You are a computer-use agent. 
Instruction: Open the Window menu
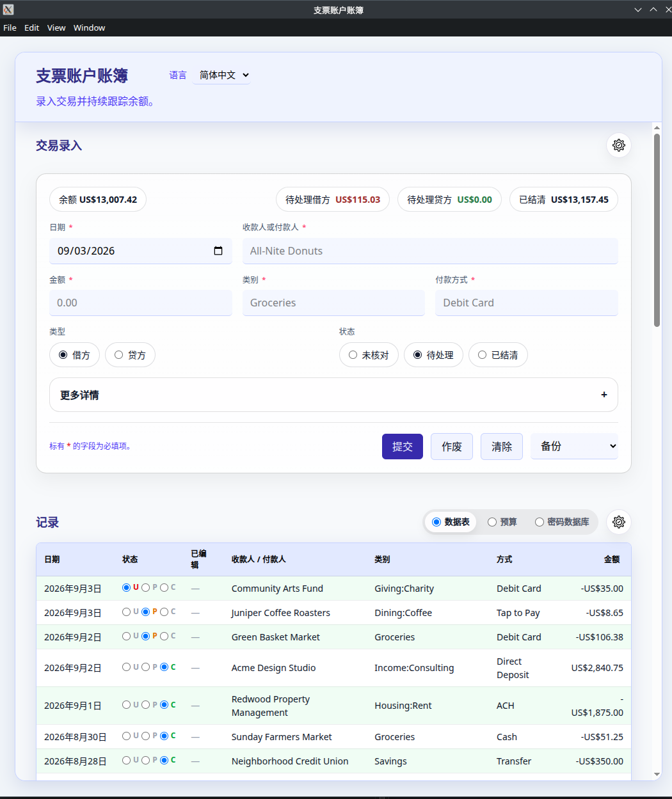pyautogui.click(x=89, y=28)
